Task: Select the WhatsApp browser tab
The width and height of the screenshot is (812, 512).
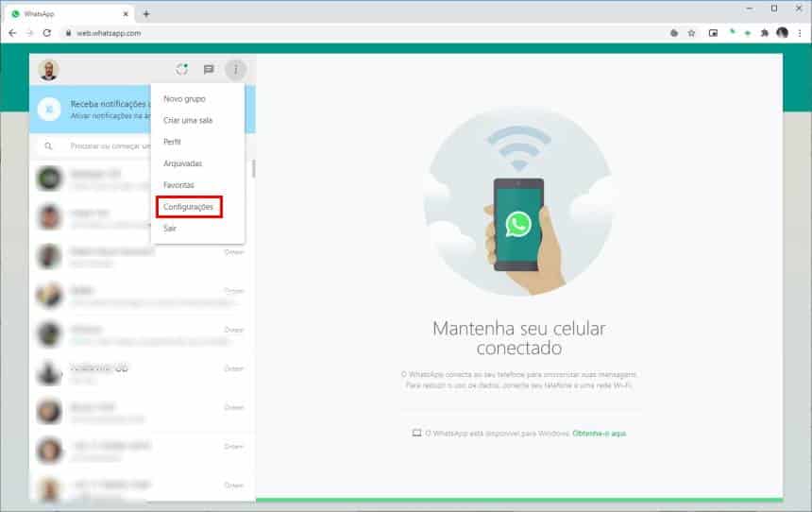Action: [70, 14]
